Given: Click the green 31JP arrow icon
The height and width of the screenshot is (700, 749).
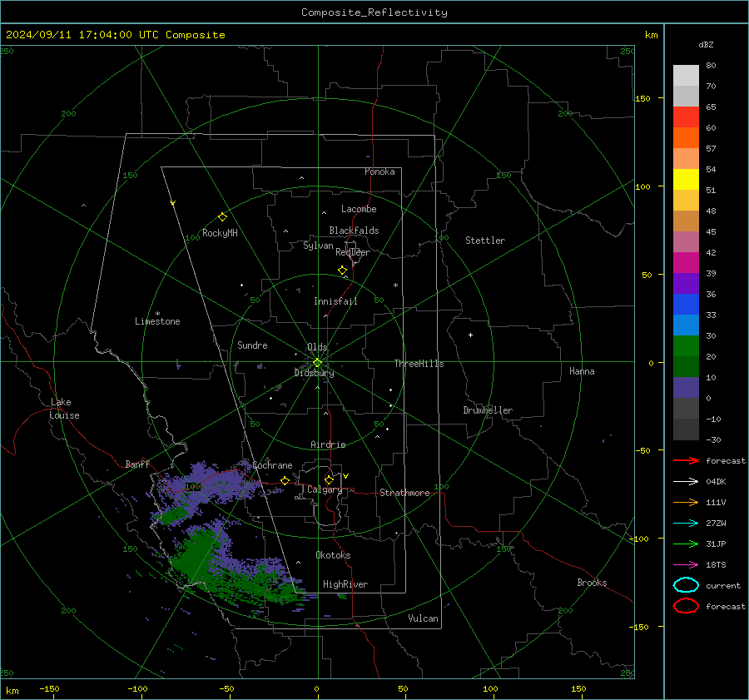Looking at the screenshot, I should coord(686,544).
